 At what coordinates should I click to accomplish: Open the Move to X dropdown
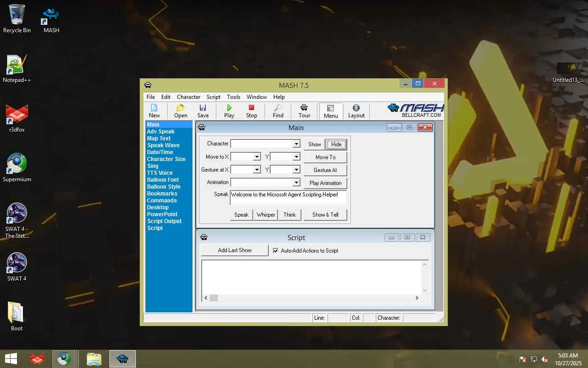coord(257,157)
